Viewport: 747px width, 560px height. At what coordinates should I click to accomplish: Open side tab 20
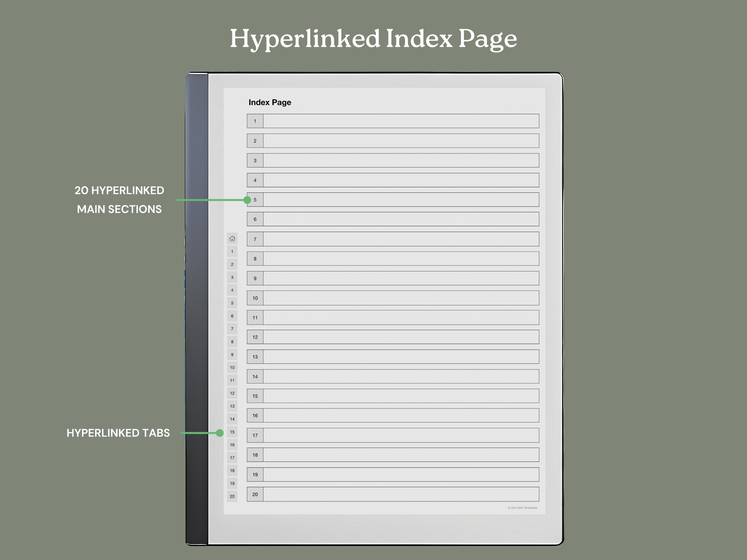[232, 496]
